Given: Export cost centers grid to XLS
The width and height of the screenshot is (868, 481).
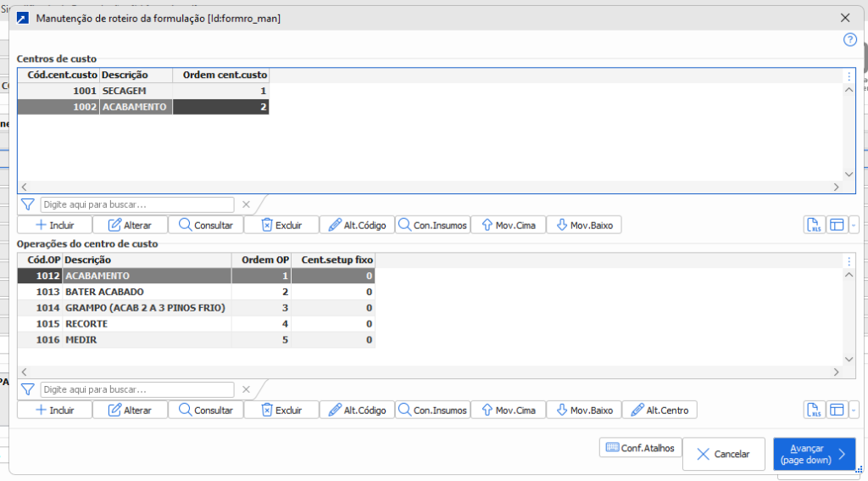Looking at the screenshot, I should [x=814, y=225].
